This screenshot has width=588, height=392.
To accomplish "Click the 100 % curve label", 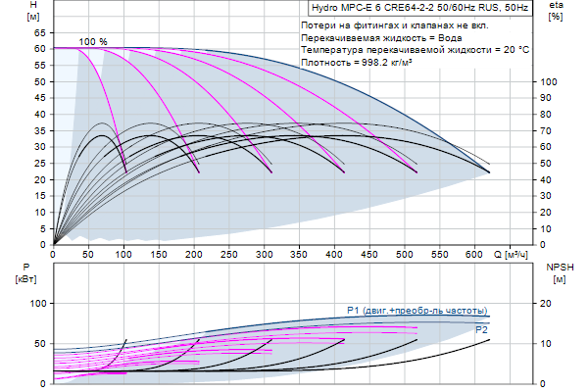I will coord(93,41).
